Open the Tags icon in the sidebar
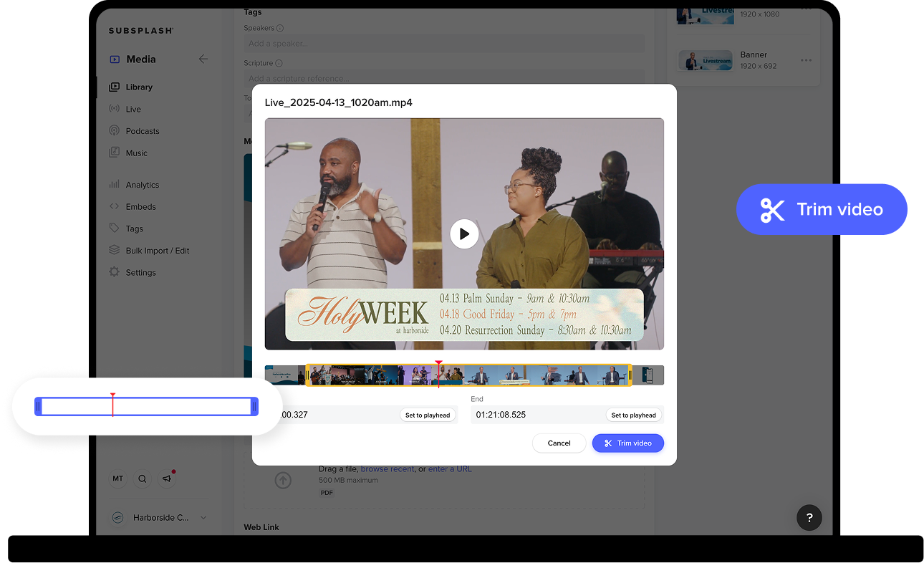The width and height of the screenshot is (924, 563). coord(114,228)
